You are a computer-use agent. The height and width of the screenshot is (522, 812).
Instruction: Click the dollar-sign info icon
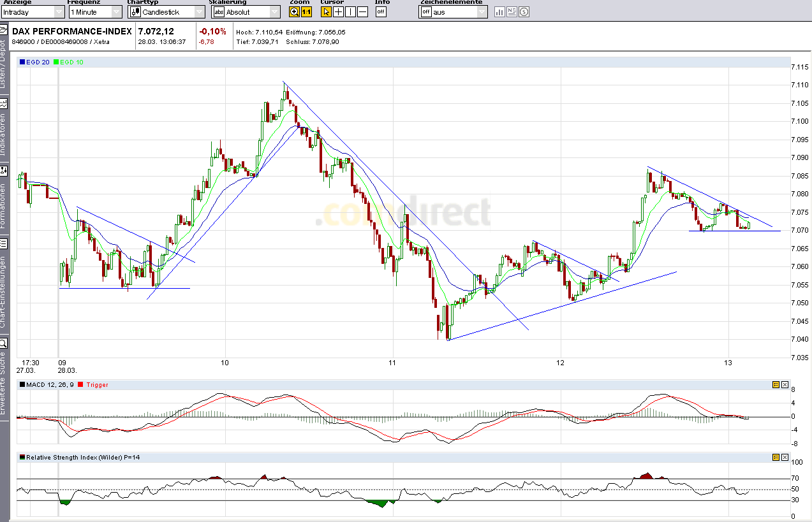coord(523,11)
